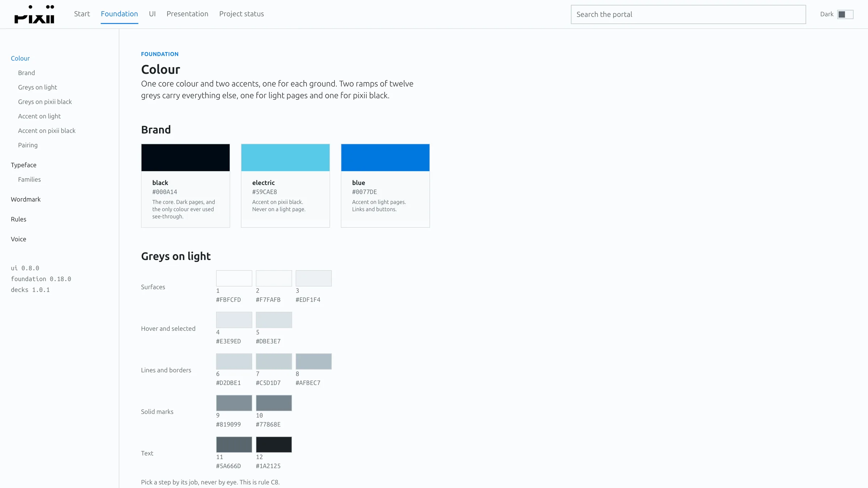Select grey swatch 12 #1A2125
This screenshot has width=868, height=488.
point(274,445)
